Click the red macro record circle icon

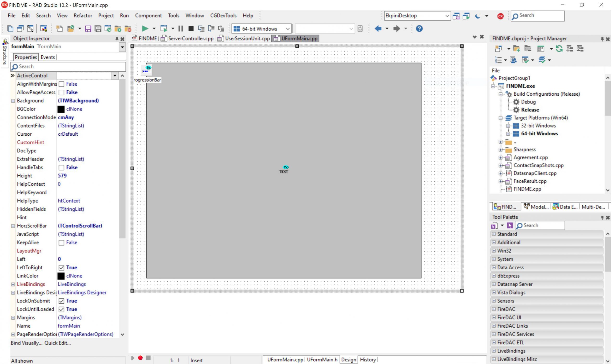tap(140, 358)
